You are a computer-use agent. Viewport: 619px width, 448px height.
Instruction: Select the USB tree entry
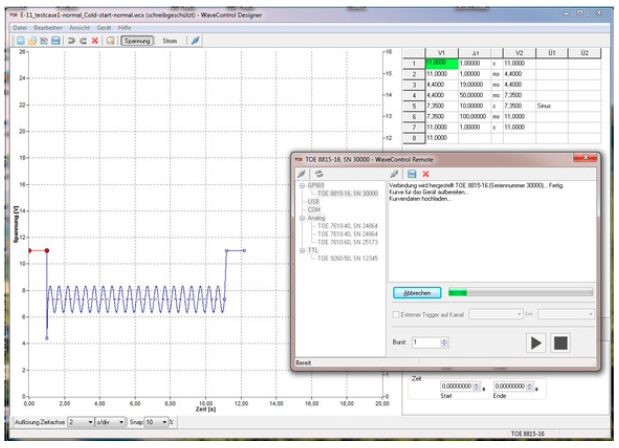point(313,202)
